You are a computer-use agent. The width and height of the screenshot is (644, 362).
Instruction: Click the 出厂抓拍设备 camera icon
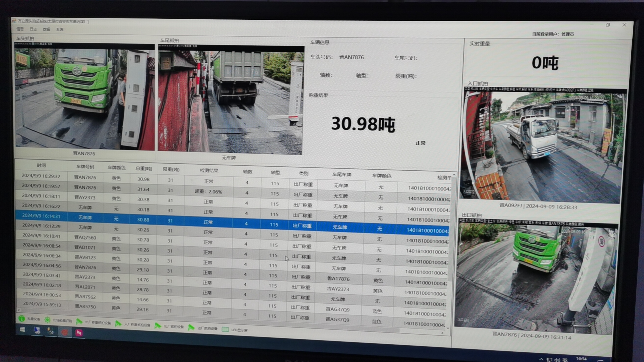click(x=158, y=325)
